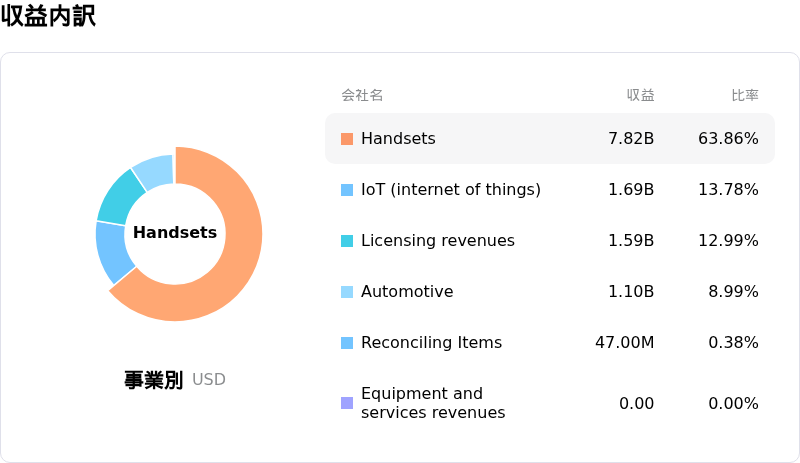Click the 0.00% ratio value

[733, 404]
